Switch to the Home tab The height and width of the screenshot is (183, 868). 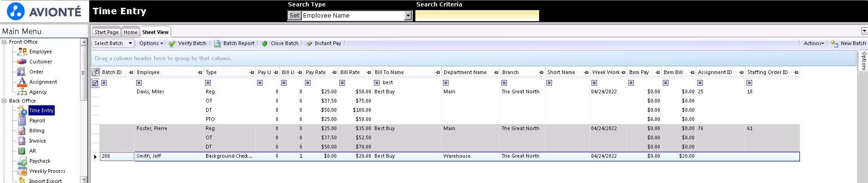(x=131, y=32)
